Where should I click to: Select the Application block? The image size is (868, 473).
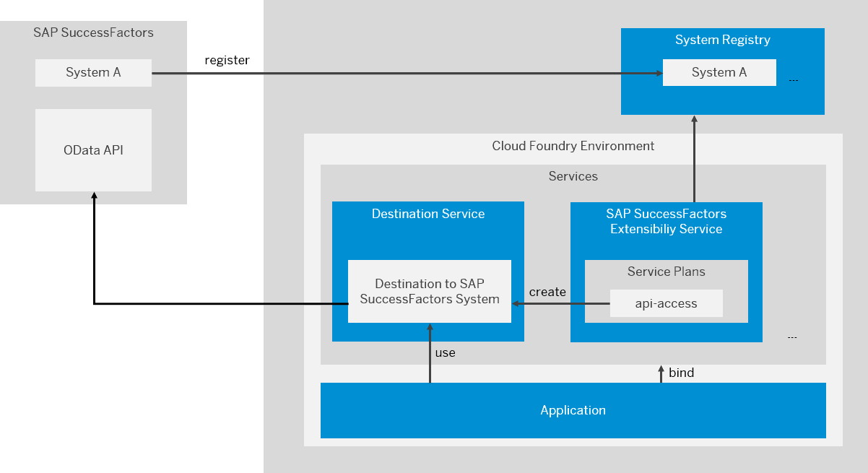573,410
